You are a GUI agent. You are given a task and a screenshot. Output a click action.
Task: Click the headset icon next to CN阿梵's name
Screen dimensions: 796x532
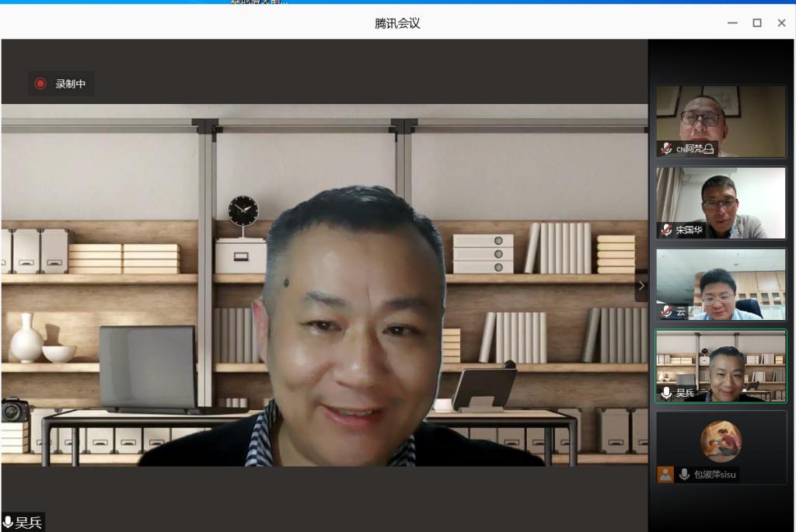[x=708, y=149]
